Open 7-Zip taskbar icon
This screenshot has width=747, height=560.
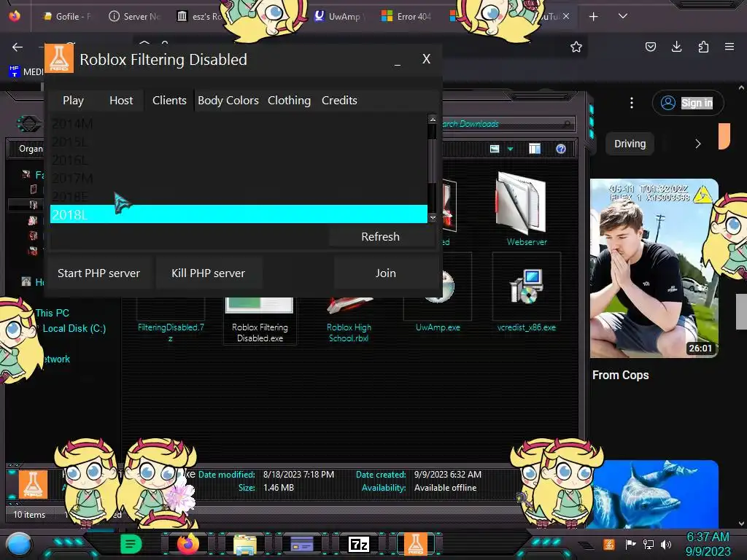pos(359,544)
